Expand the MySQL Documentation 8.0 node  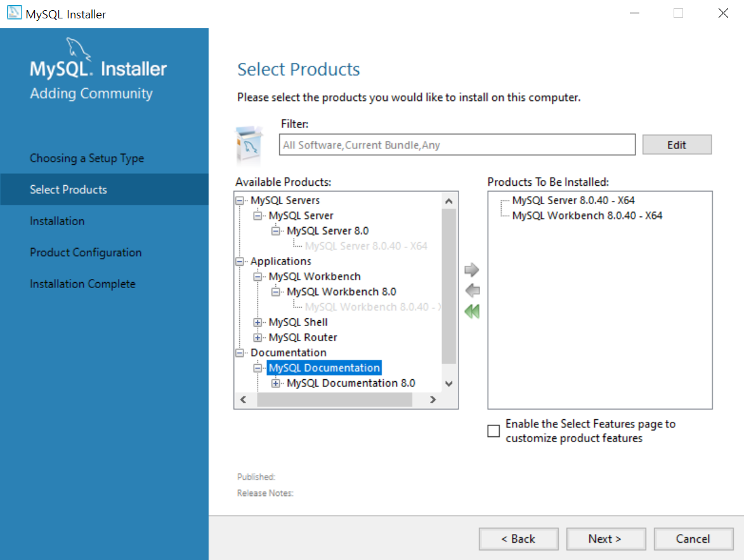pos(276,384)
